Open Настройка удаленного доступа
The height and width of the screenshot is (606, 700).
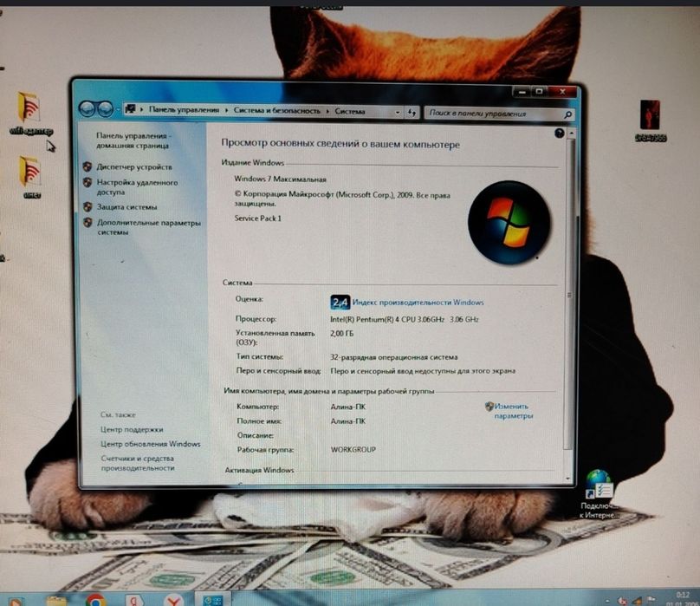[137, 187]
